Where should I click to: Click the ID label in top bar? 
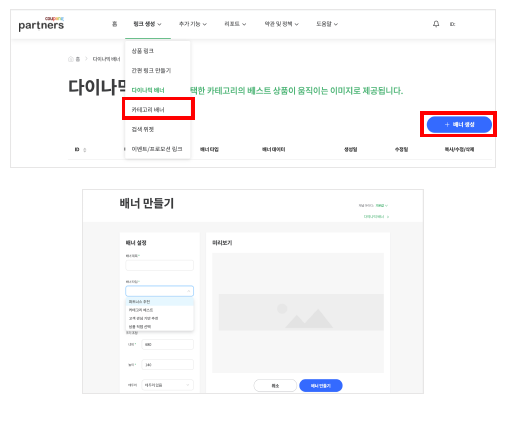(452, 24)
